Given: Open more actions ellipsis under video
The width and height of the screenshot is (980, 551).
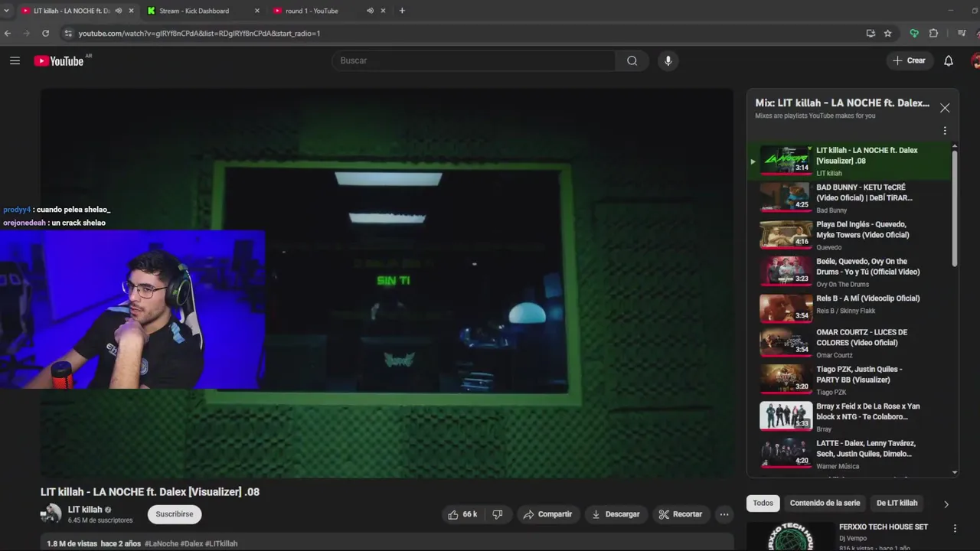Looking at the screenshot, I should pyautogui.click(x=724, y=514).
